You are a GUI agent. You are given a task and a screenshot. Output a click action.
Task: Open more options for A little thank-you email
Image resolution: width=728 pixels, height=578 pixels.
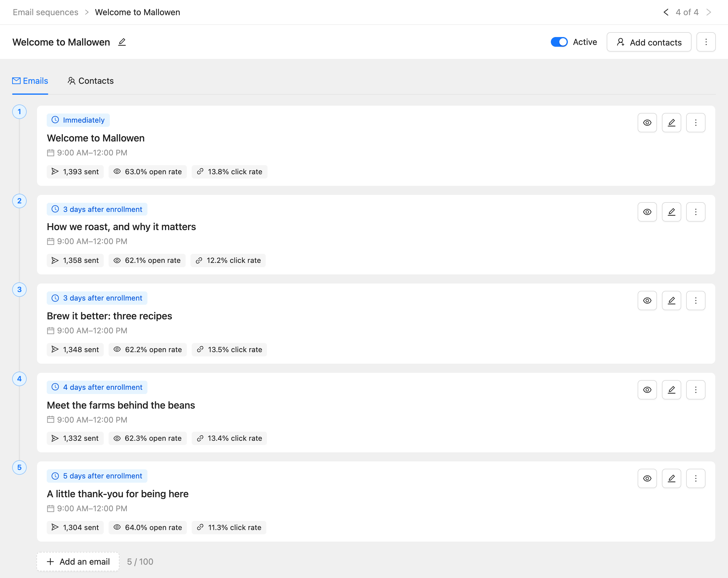pyautogui.click(x=696, y=478)
